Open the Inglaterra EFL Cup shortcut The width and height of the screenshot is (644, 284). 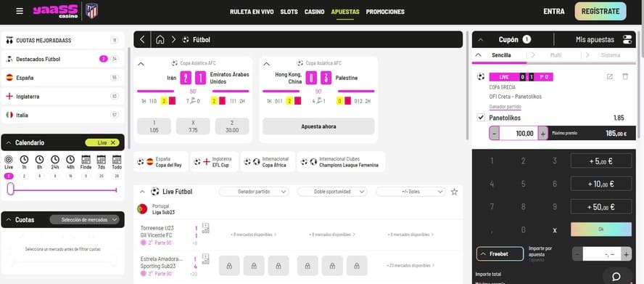tap(215, 162)
